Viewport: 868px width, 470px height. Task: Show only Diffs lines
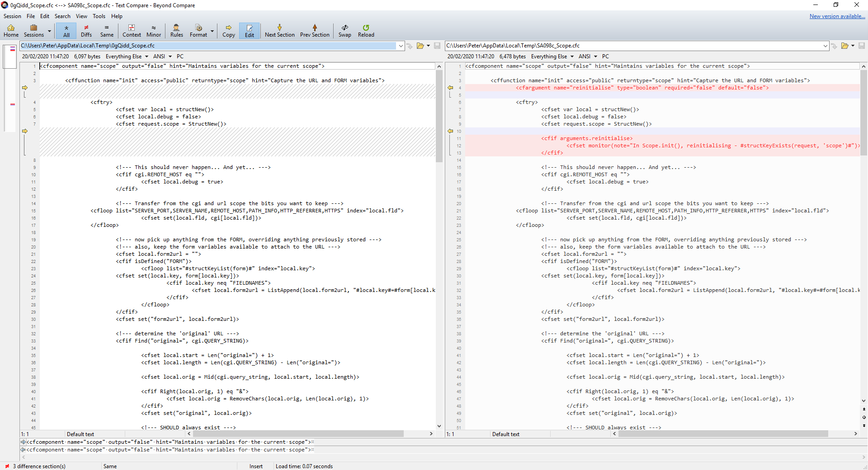pyautogui.click(x=86, y=31)
